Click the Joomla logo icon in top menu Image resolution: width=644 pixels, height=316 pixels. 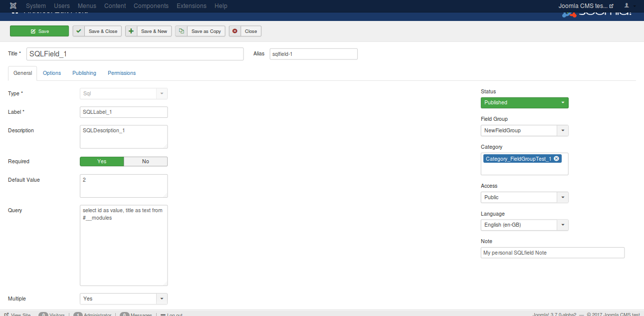point(13,6)
